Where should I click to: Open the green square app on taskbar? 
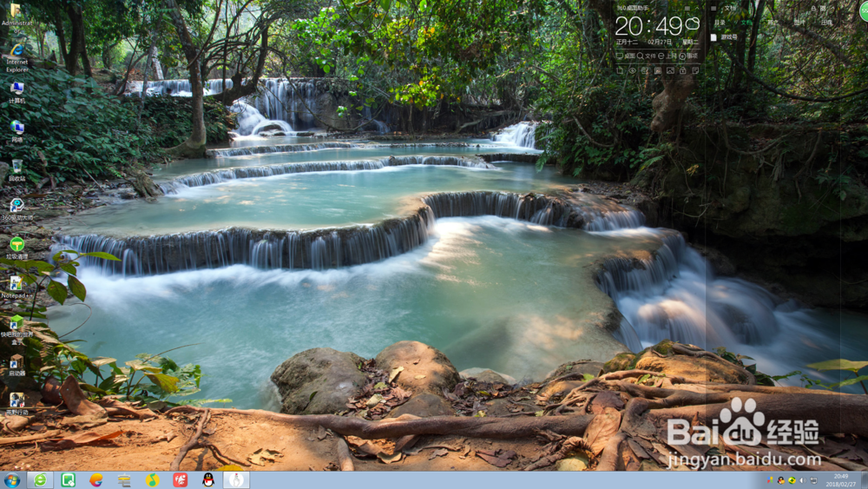[x=68, y=480]
